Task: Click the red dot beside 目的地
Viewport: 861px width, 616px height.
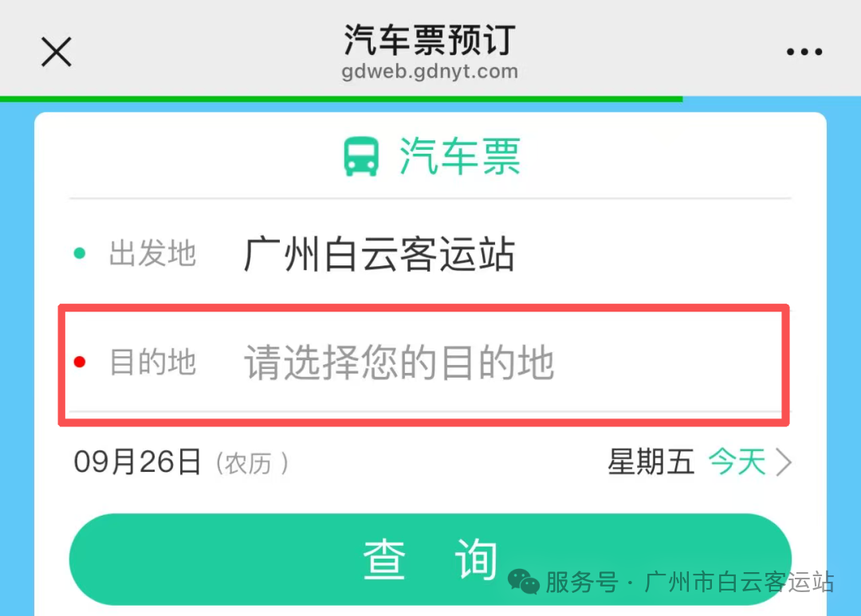Action: pyautogui.click(x=80, y=363)
